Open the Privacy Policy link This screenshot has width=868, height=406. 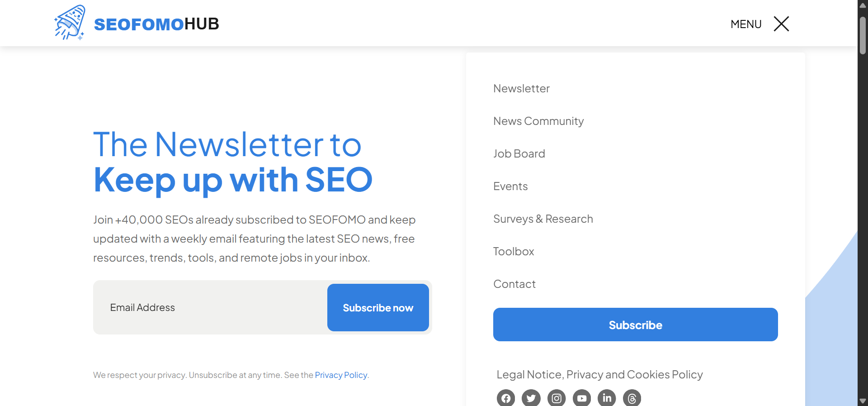[341, 375]
